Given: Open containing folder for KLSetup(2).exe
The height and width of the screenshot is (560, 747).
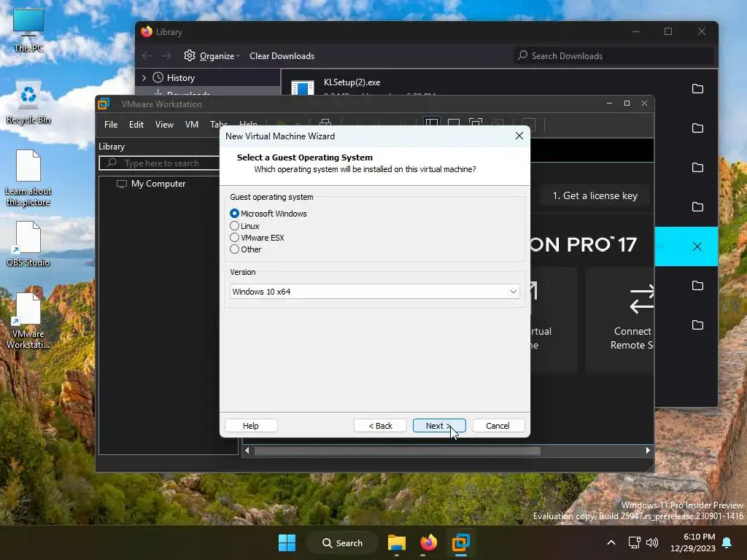Looking at the screenshot, I should coord(697,88).
